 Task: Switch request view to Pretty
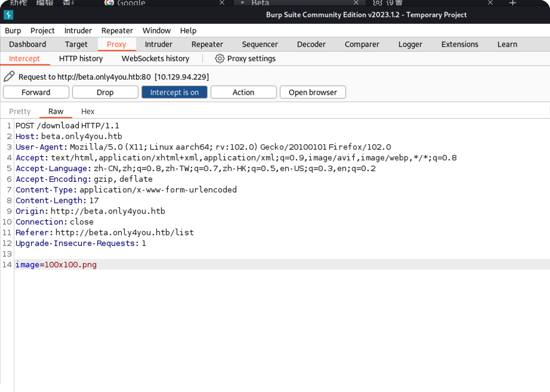tap(20, 111)
